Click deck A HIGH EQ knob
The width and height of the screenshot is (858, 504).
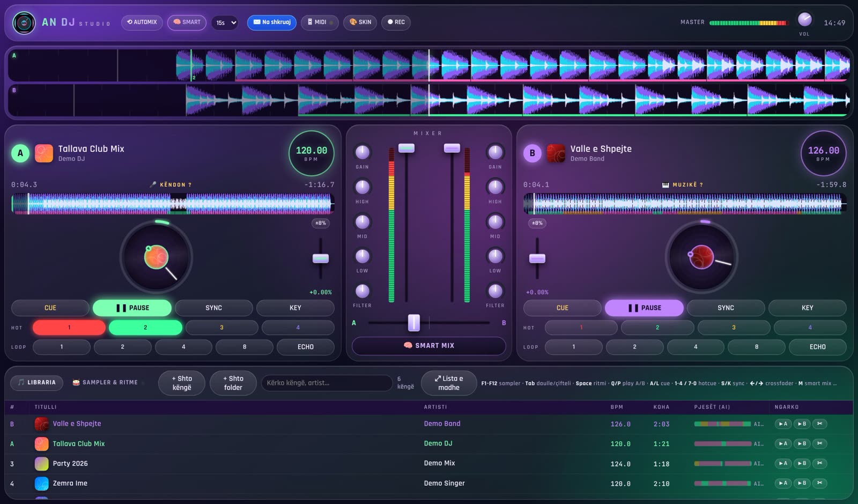point(363,187)
